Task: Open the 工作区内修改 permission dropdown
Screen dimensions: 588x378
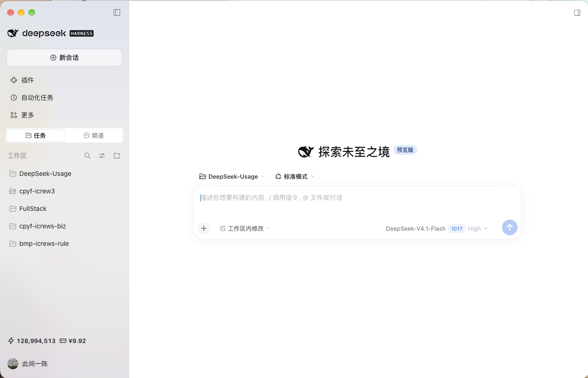Action: pos(245,228)
